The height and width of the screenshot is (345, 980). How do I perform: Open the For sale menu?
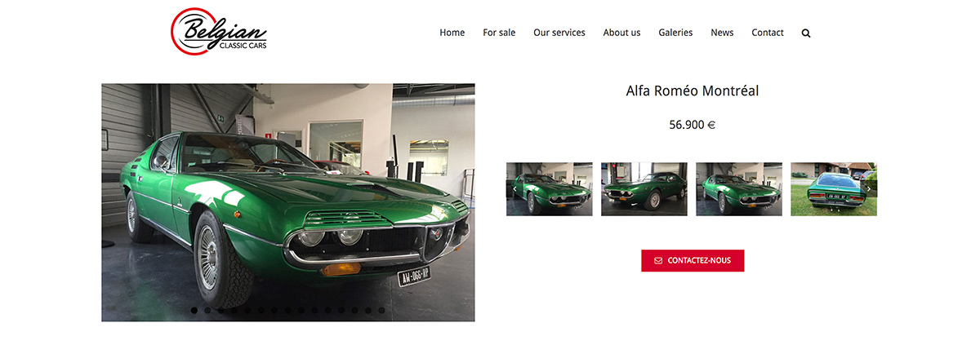pyautogui.click(x=499, y=33)
